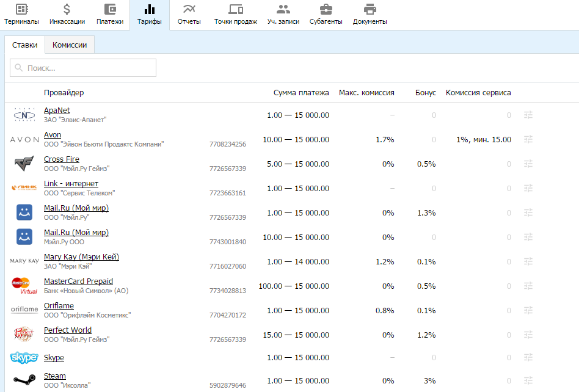The image size is (579, 392).
Task: Click the Skype logo
Action: click(x=24, y=357)
